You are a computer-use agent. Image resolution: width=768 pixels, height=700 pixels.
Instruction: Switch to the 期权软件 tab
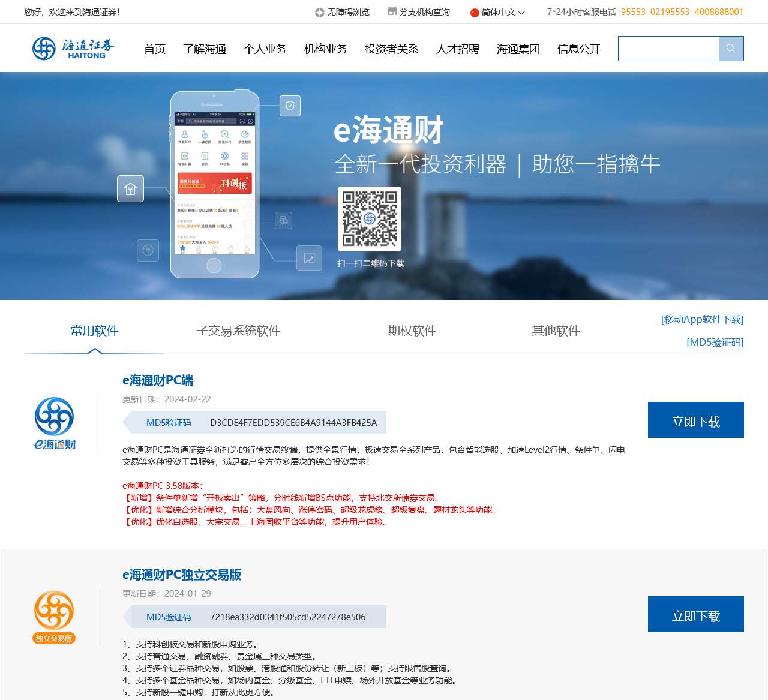pyautogui.click(x=412, y=331)
